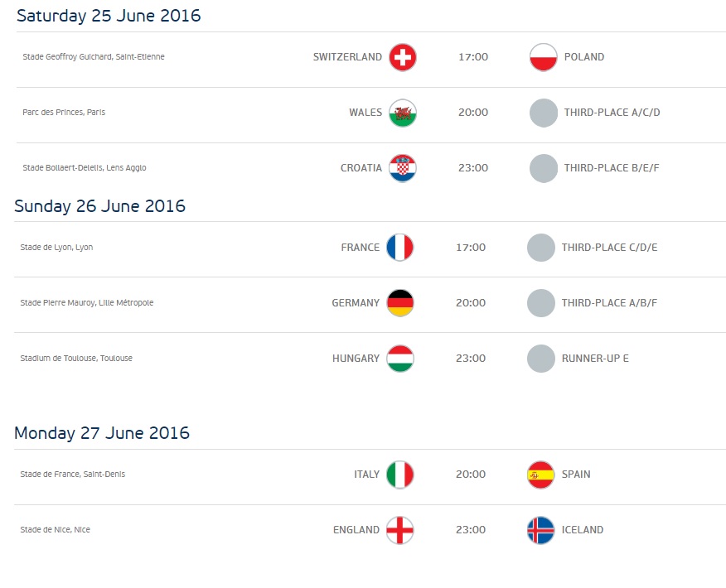Click the Hungary flag icon
The height and width of the screenshot is (588, 726).
[x=400, y=359]
